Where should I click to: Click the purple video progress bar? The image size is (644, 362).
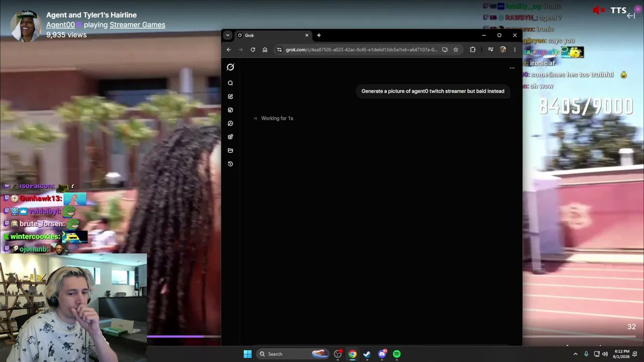point(175,336)
